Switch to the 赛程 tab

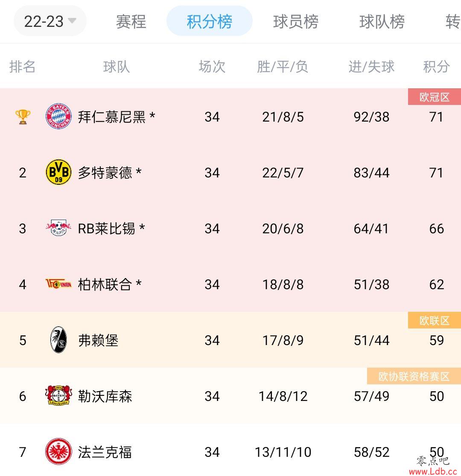point(131,22)
